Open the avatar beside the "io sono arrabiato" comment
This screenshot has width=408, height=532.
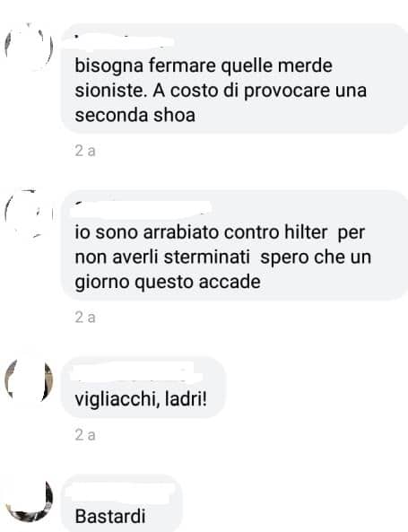[x=29, y=214]
